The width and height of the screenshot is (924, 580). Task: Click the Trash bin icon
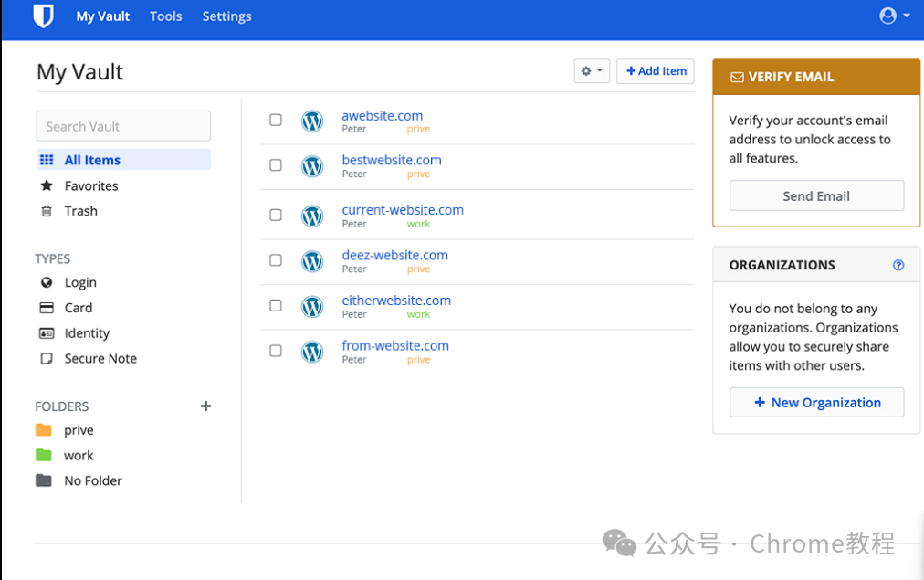47,211
